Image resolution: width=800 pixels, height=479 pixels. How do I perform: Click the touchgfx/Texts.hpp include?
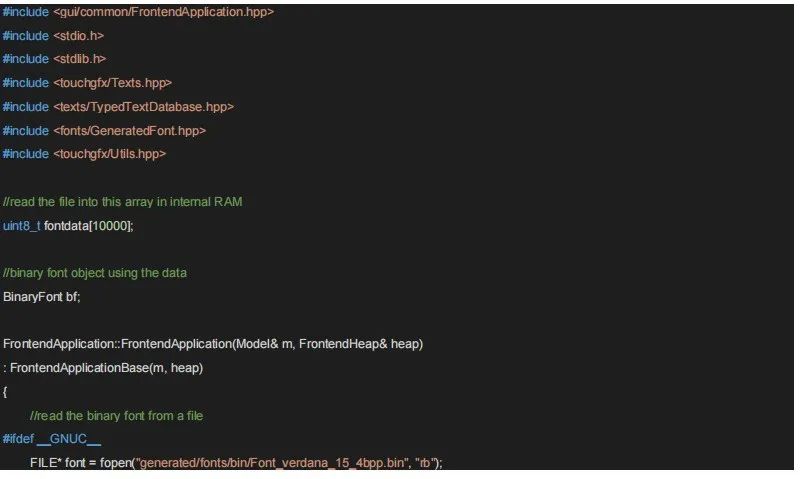[87, 83]
